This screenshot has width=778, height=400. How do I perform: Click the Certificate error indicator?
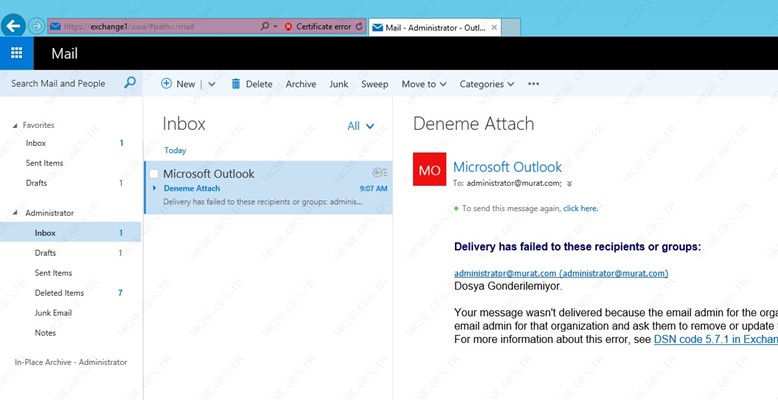[x=318, y=27]
